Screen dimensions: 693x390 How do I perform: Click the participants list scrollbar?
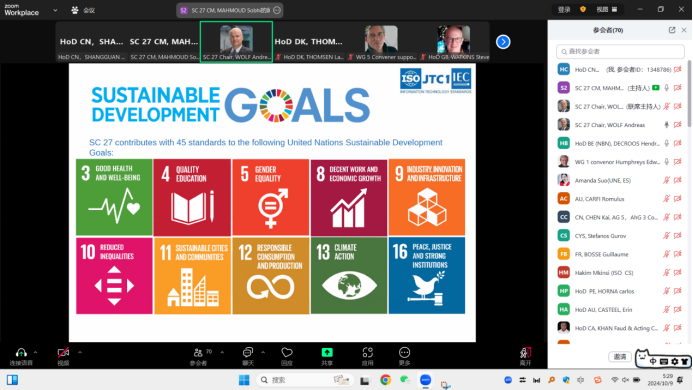click(689, 93)
